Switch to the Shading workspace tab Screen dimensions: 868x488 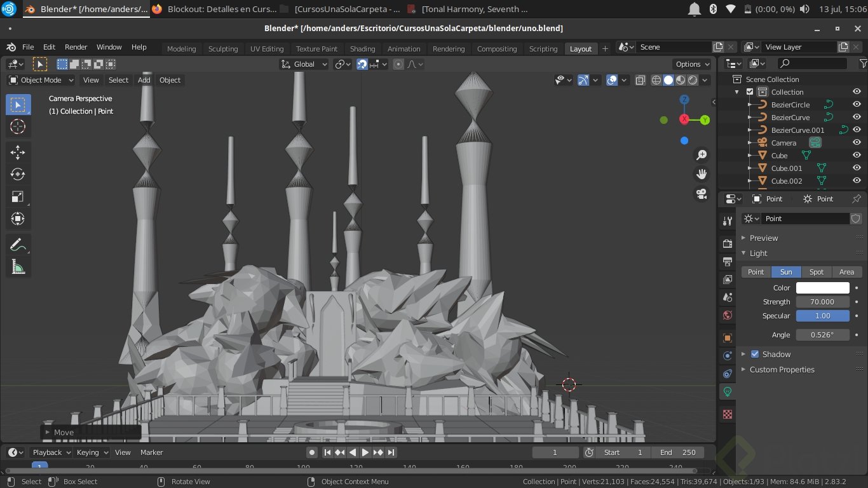tap(363, 48)
